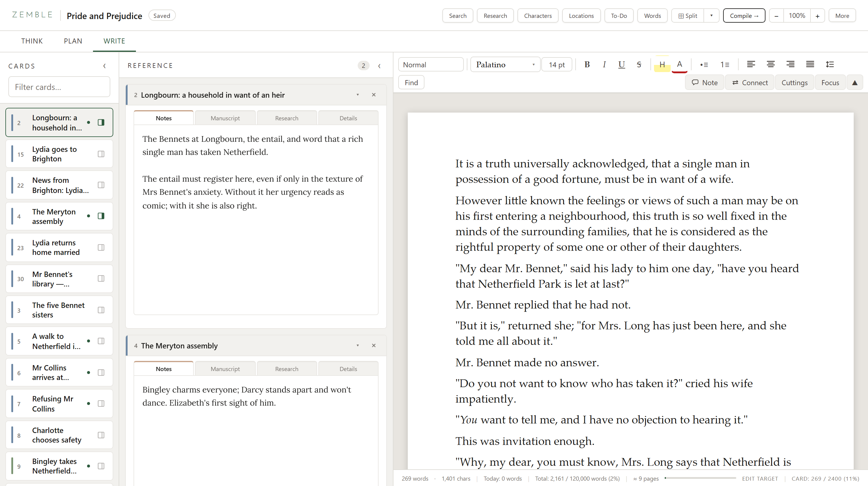Enter Focus mode
The image size is (868, 486).
[x=830, y=82]
